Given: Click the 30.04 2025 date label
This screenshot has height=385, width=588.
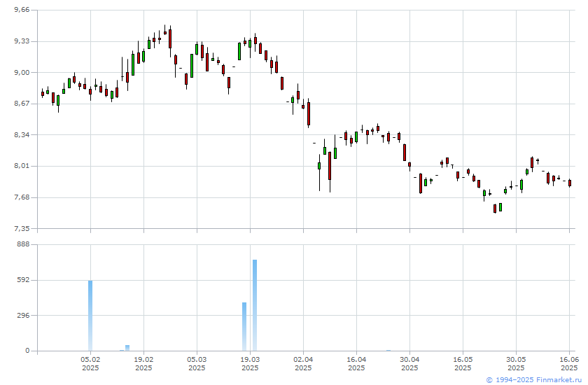Looking at the screenshot, I should point(410,363).
